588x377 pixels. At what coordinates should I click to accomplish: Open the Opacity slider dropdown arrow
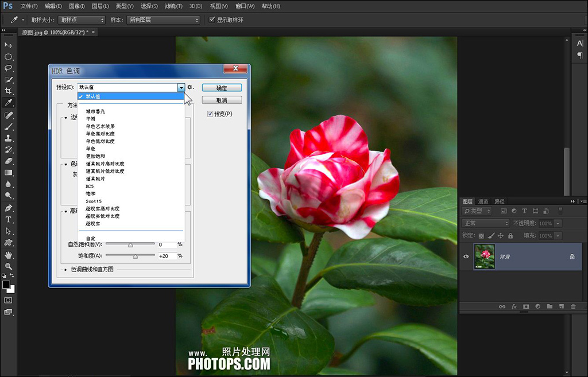click(x=558, y=223)
